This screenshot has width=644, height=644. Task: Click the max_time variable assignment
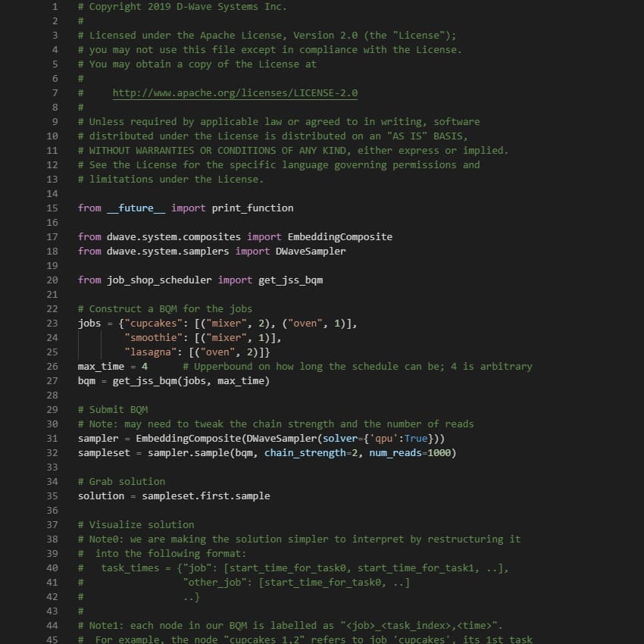coord(101,367)
